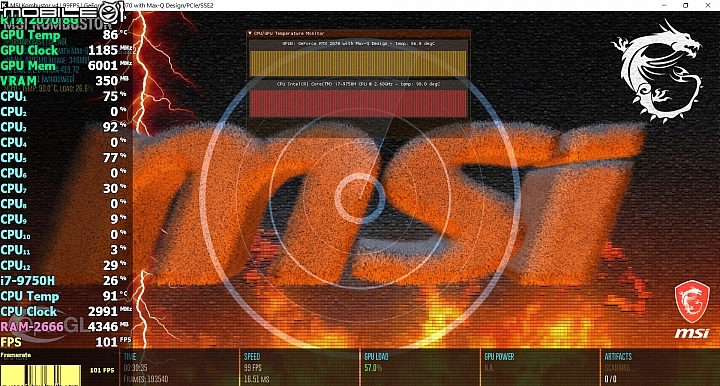Click the CPU5 77% usage row
The image size is (720, 386).
coord(64,158)
